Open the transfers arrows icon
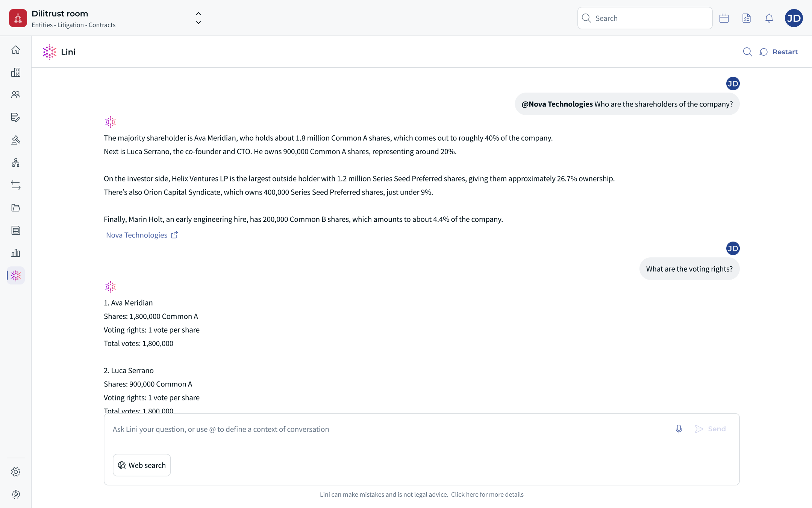Viewport: 812px width, 508px height. pos(16,185)
